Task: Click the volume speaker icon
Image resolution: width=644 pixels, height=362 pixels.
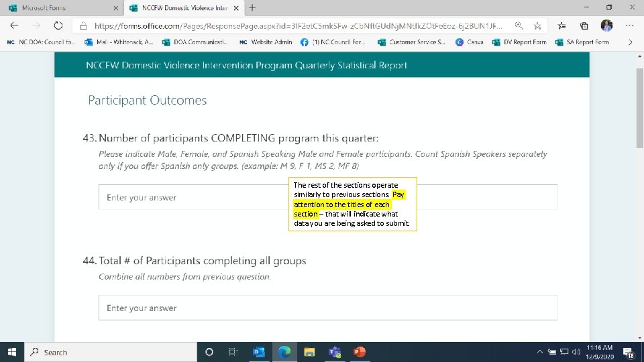Action: (x=576, y=352)
